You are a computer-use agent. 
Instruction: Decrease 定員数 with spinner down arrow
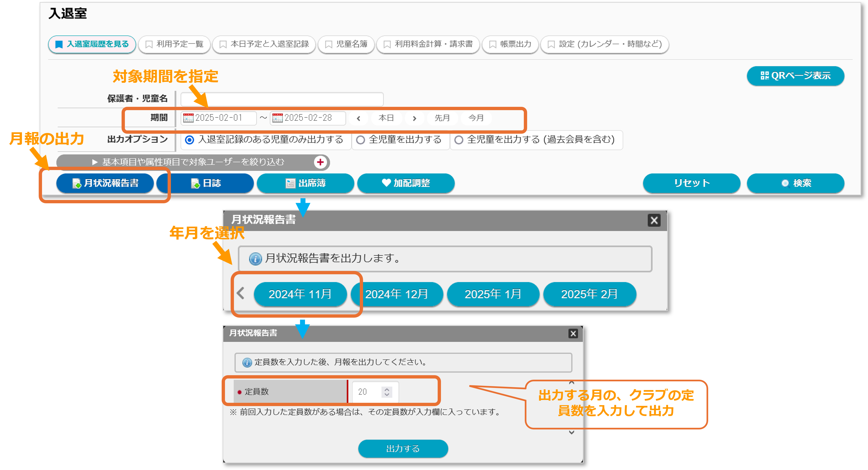[387, 395]
